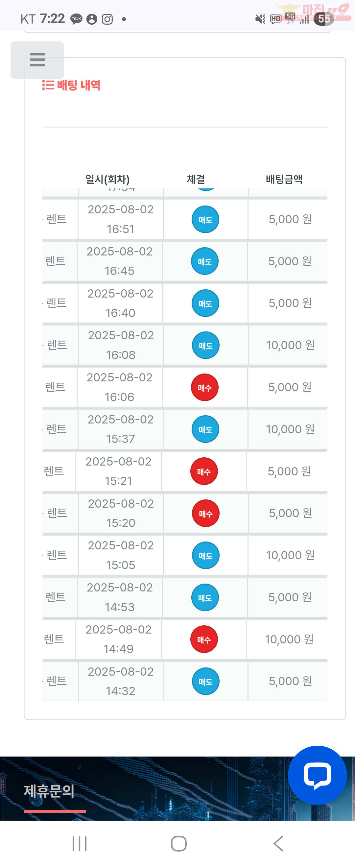355x868 pixels.
Task: Tap the 매도 badge for 16:51 bet
Action: pos(205,219)
